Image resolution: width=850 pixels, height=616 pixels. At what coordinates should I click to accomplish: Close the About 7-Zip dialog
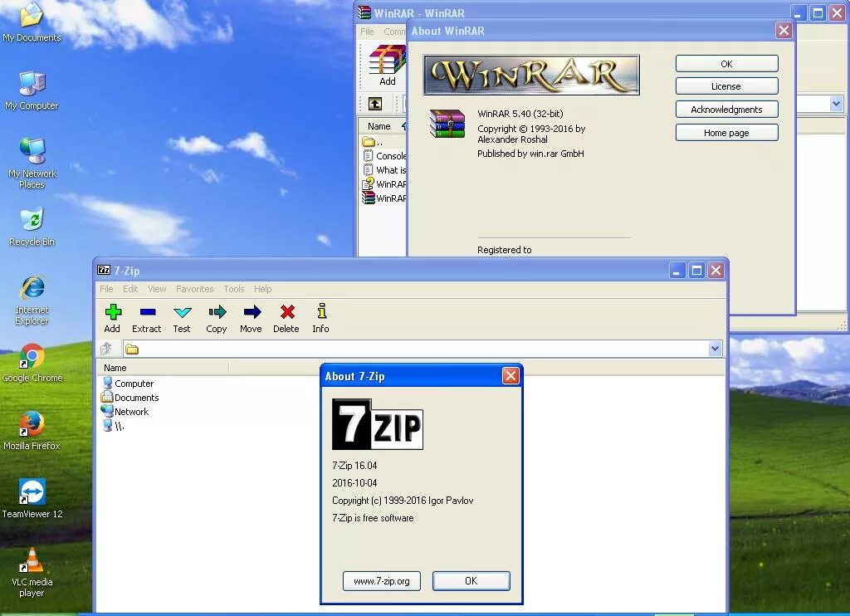click(510, 376)
